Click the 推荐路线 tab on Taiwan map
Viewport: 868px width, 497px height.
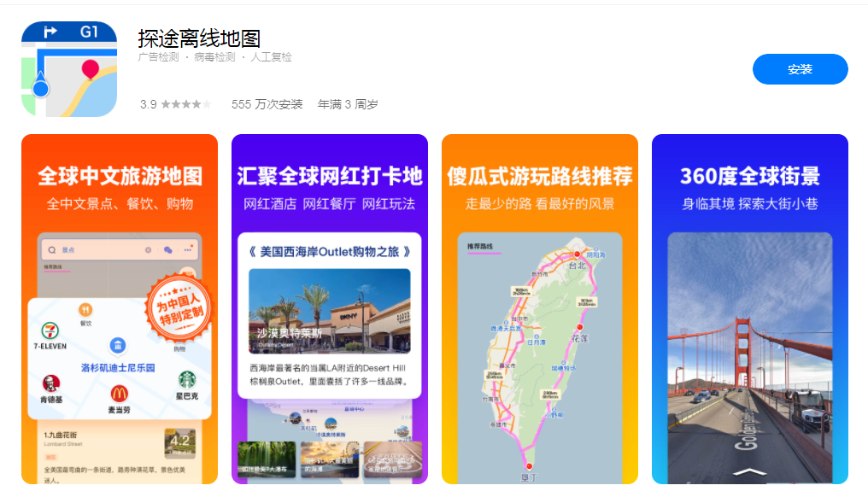tap(480, 247)
